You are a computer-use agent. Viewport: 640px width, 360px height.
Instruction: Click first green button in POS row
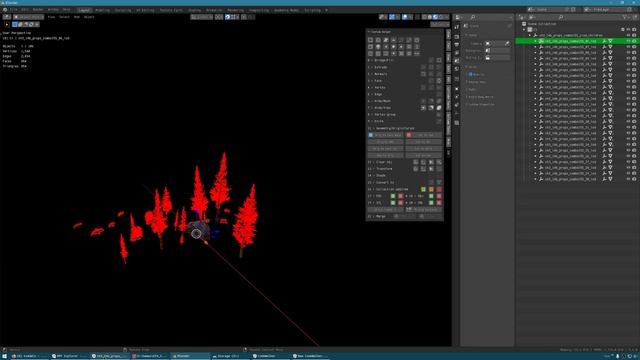(393, 196)
